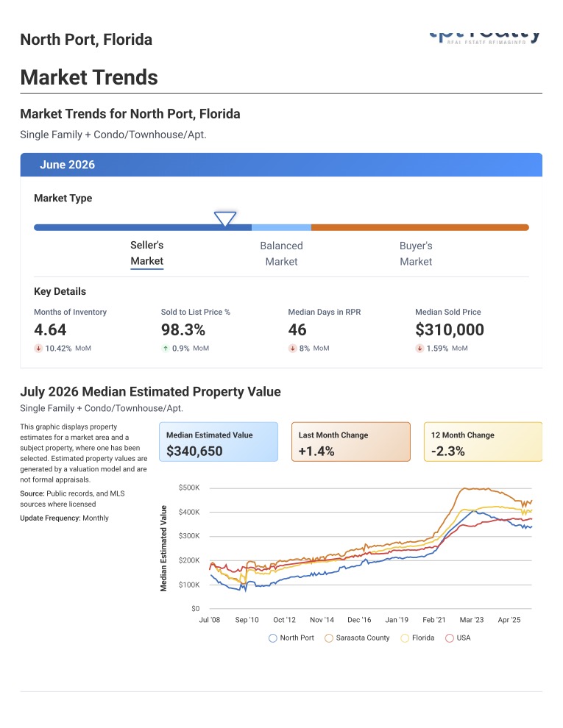Select the Seller's Market label
This screenshot has width=563, height=728.
(146, 253)
